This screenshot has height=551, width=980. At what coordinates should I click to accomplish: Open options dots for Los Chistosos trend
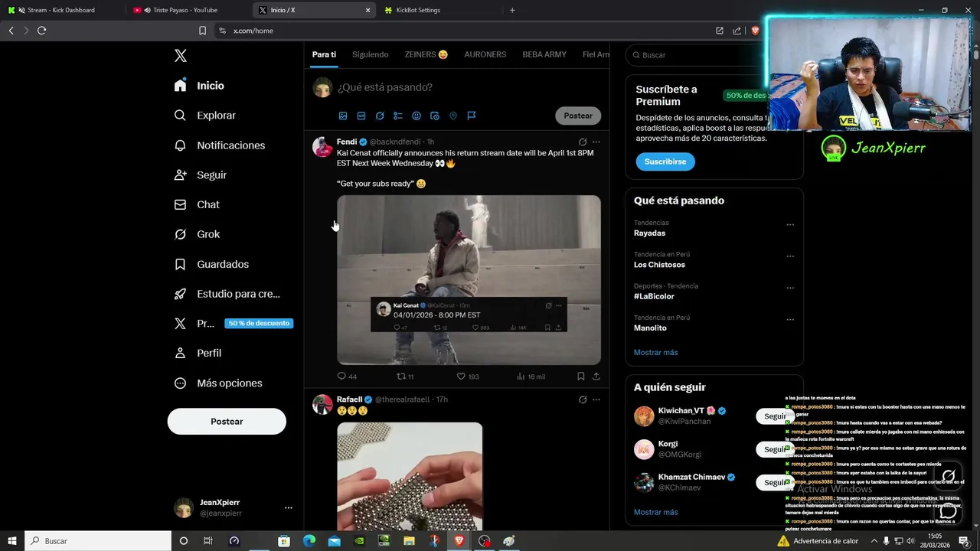pos(790,256)
